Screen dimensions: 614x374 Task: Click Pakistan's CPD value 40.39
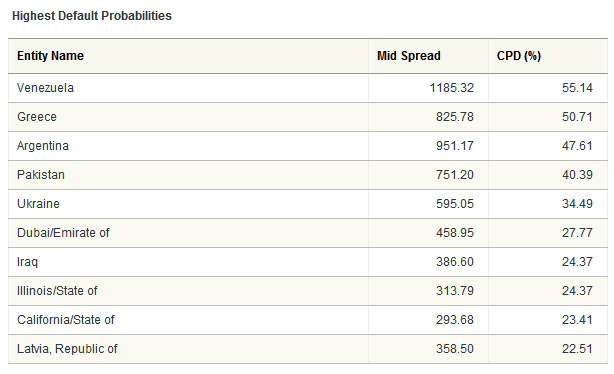pyautogui.click(x=577, y=175)
